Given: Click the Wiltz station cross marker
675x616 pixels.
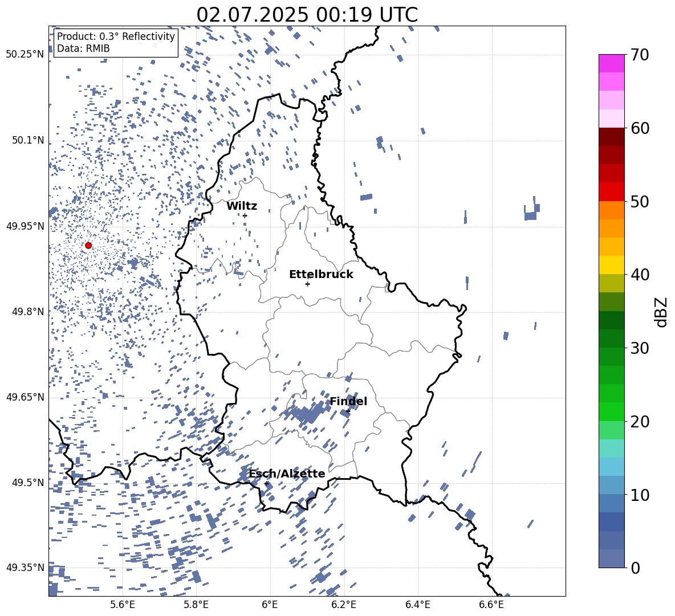Looking at the screenshot, I should (245, 215).
